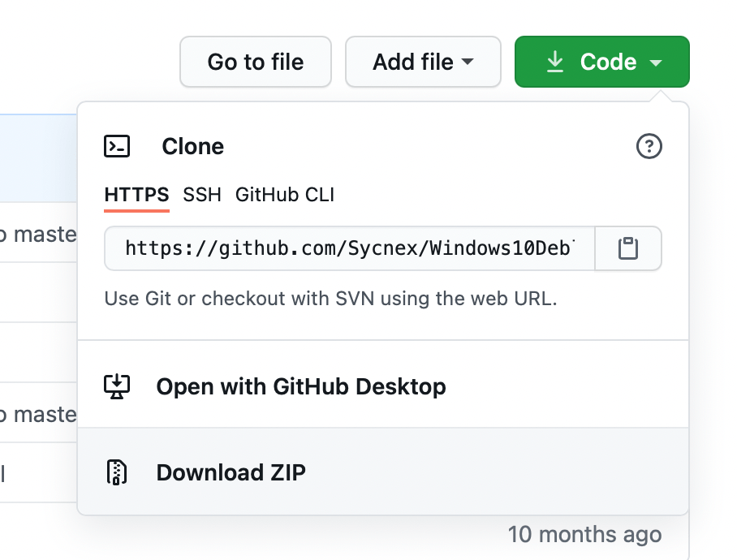Click the '10 months ago' timestamp
This screenshot has width=737, height=560.
[584, 535]
